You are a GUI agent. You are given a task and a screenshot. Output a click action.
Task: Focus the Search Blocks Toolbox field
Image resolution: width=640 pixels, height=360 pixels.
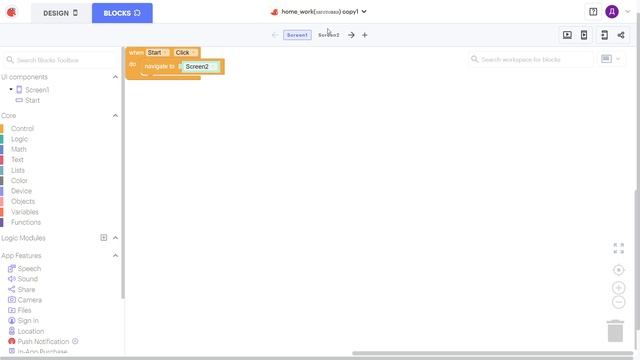coord(60,60)
